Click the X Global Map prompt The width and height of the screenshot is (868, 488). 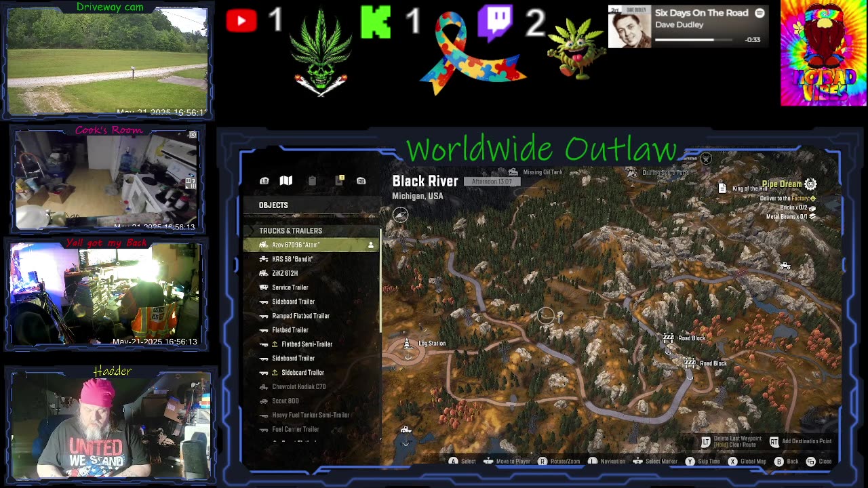(x=747, y=462)
